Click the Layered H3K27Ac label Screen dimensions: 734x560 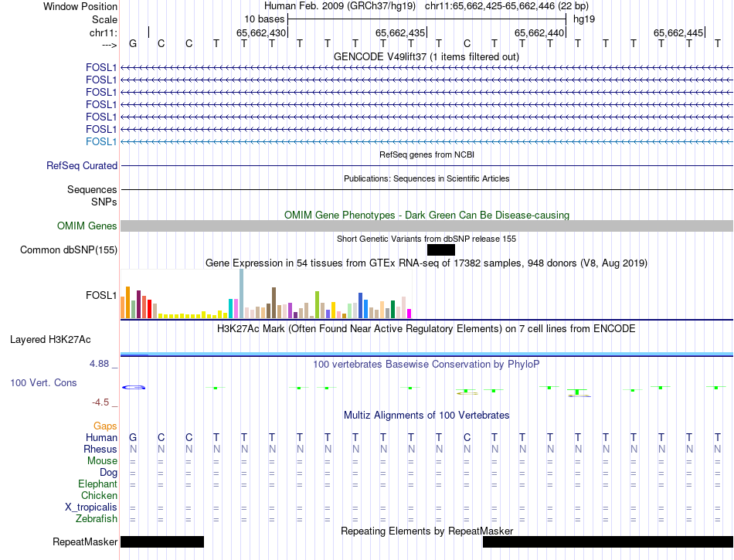click(x=50, y=340)
